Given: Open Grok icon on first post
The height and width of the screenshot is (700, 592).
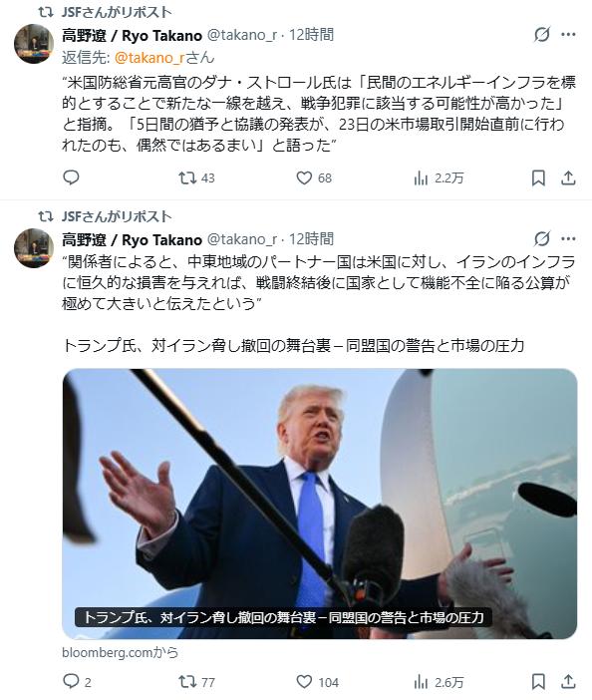Looking at the screenshot, I should pos(541,34).
